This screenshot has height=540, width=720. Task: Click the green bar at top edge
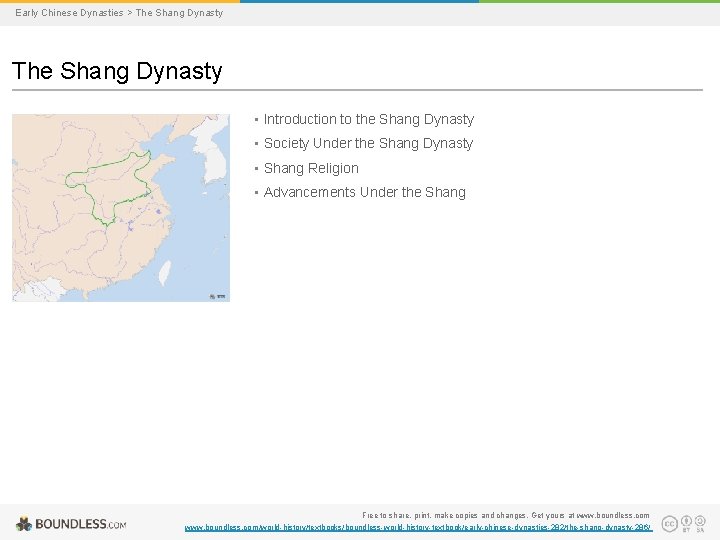[x=599, y=1]
